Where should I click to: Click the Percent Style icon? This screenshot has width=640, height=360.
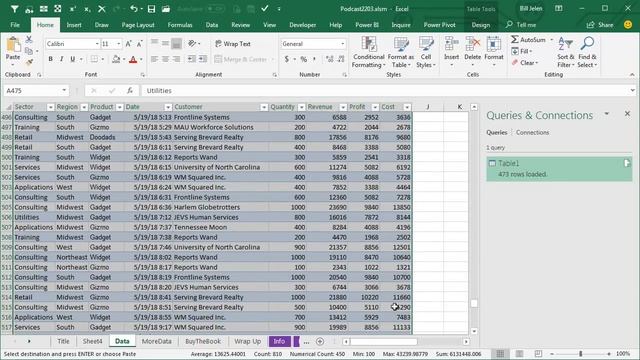click(x=304, y=59)
